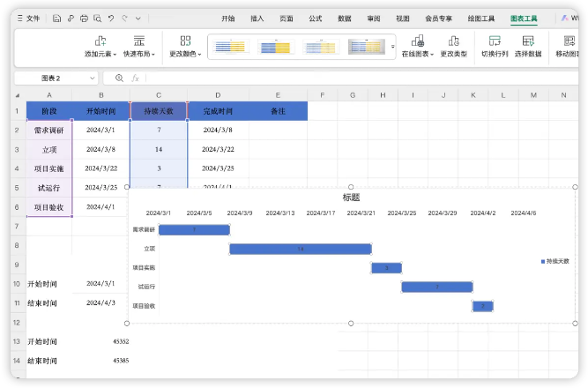The image size is (588, 388).
Task: Expand the chart styles gallery arrow
Action: click(392, 47)
